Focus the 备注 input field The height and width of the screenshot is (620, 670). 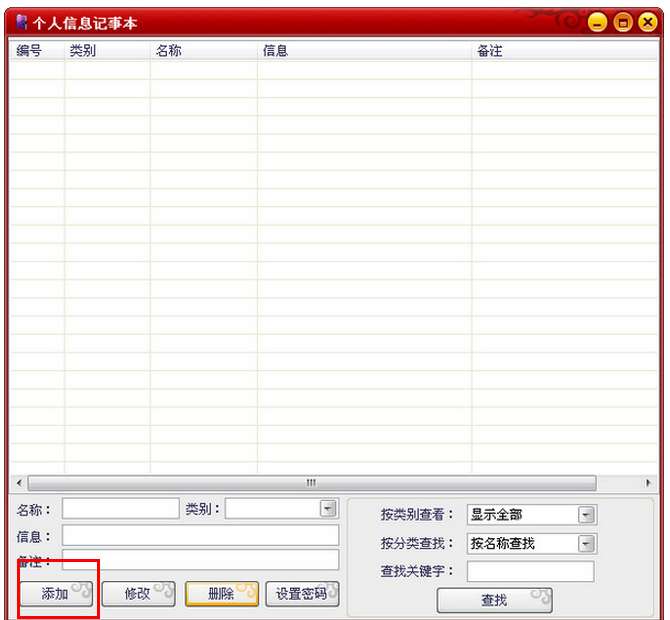(200, 560)
